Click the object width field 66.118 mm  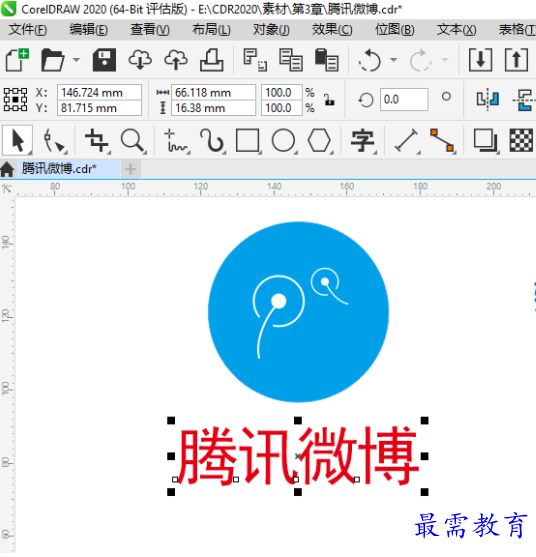[213, 92]
